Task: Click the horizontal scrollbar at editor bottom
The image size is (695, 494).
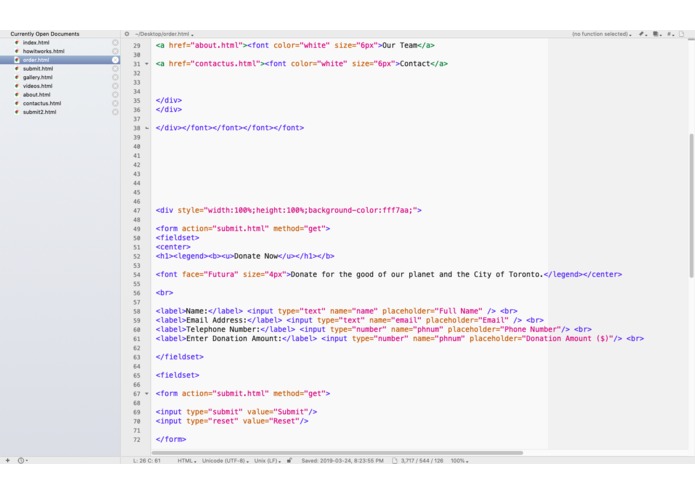Action: coord(337,453)
